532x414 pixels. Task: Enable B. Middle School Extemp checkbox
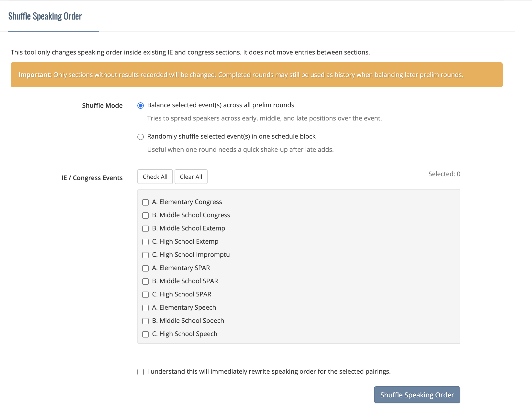tap(145, 229)
